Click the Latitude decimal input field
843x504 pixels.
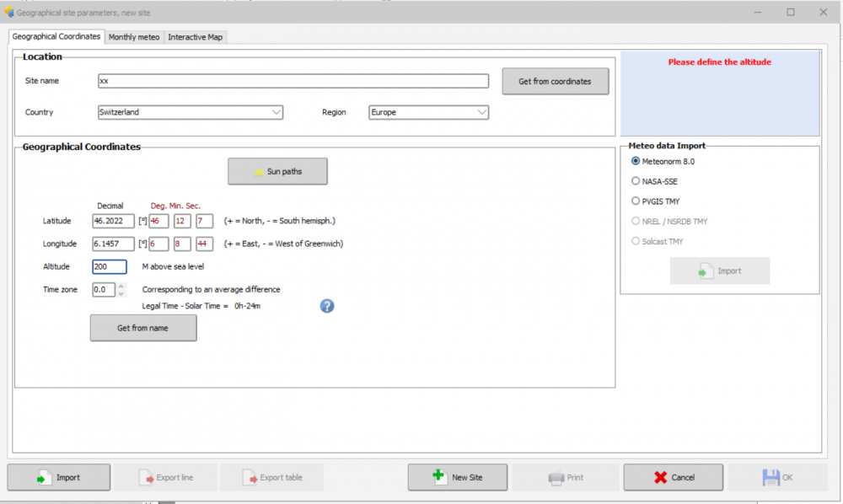click(113, 221)
